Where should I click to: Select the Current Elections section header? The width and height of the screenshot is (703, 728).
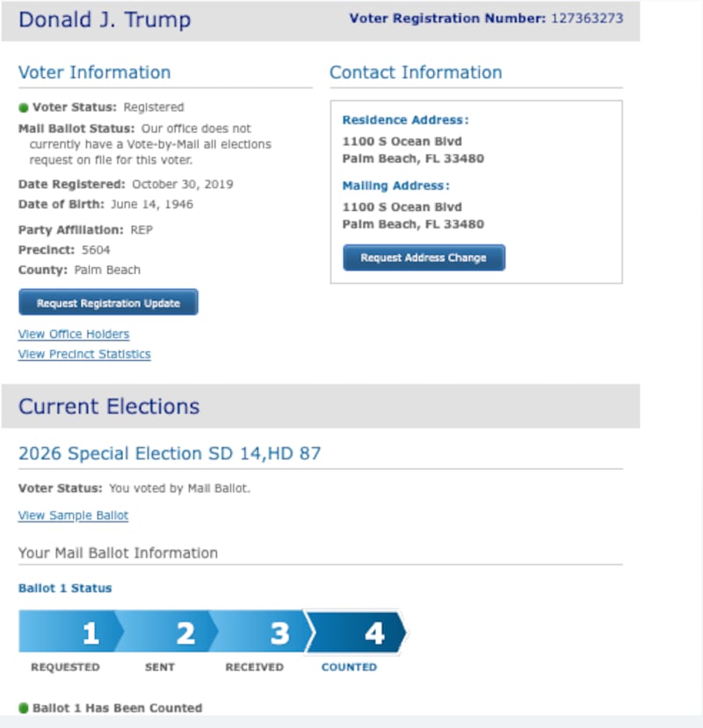tap(109, 407)
